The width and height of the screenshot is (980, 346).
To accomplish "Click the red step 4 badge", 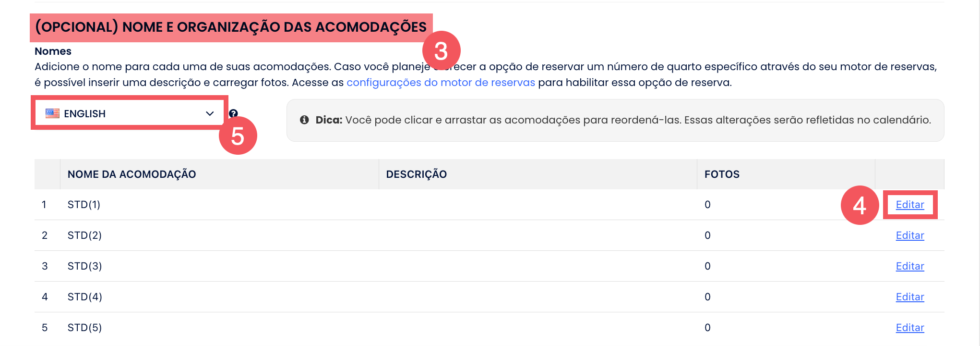I will pyautogui.click(x=860, y=205).
